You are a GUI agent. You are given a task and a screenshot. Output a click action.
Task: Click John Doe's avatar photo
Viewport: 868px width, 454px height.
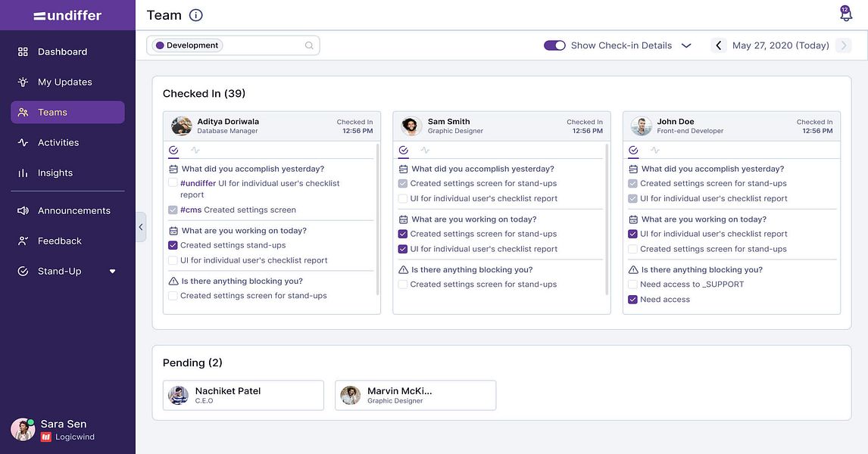[x=641, y=126]
